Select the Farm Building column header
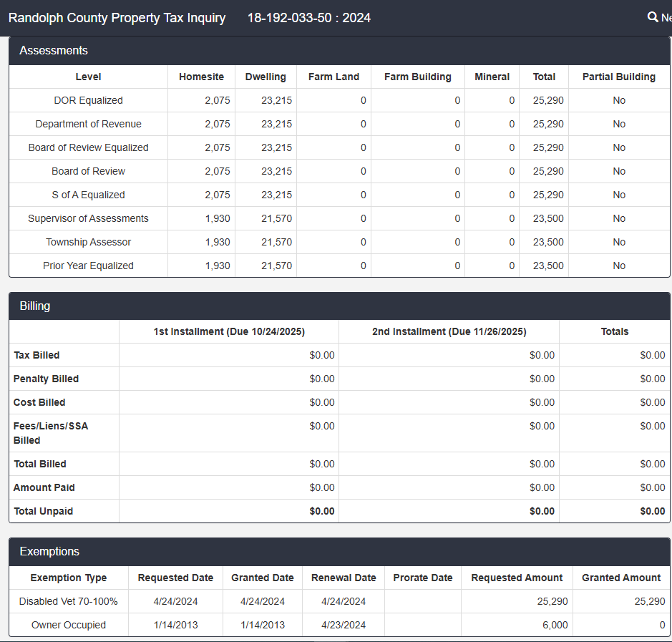672x642 pixels. [417, 77]
